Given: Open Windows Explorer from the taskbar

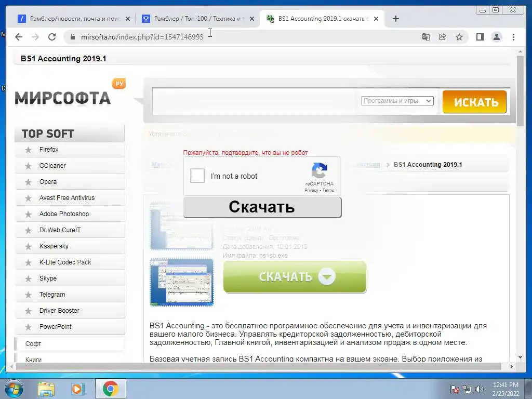Looking at the screenshot, I should (46, 389).
